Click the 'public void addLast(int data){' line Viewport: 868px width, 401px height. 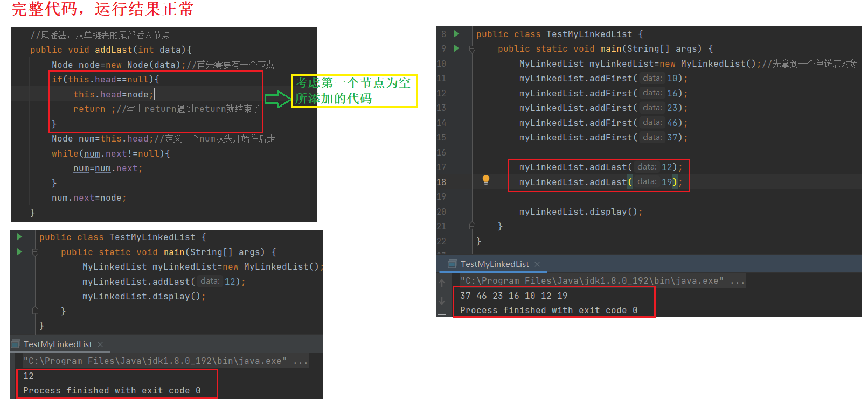[111, 50]
